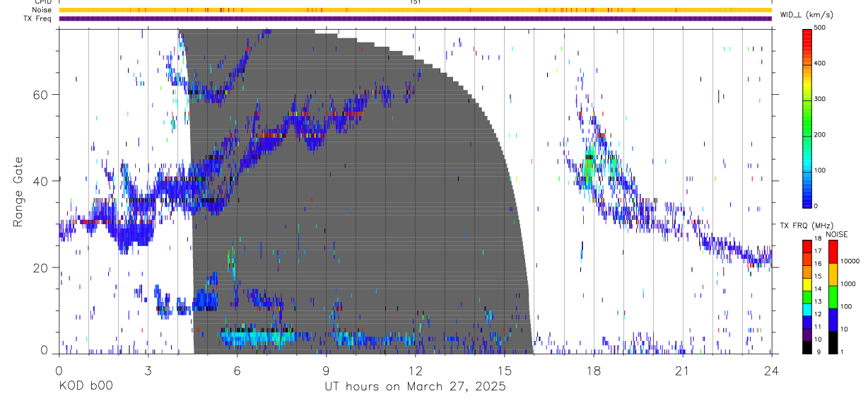The width and height of the screenshot is (868, 401).
Task: Click the 200 label on WID color bar
Action: (821, 134)
